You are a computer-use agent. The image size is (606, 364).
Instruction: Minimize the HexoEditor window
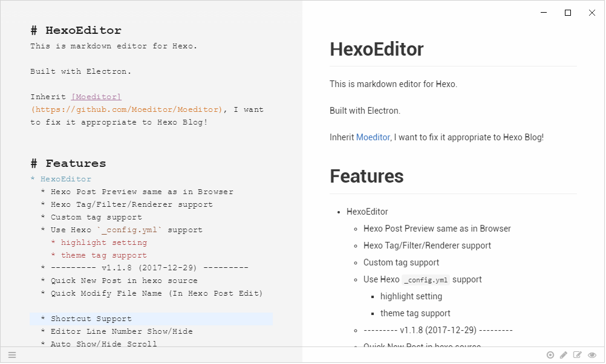[x=544, y=13]
